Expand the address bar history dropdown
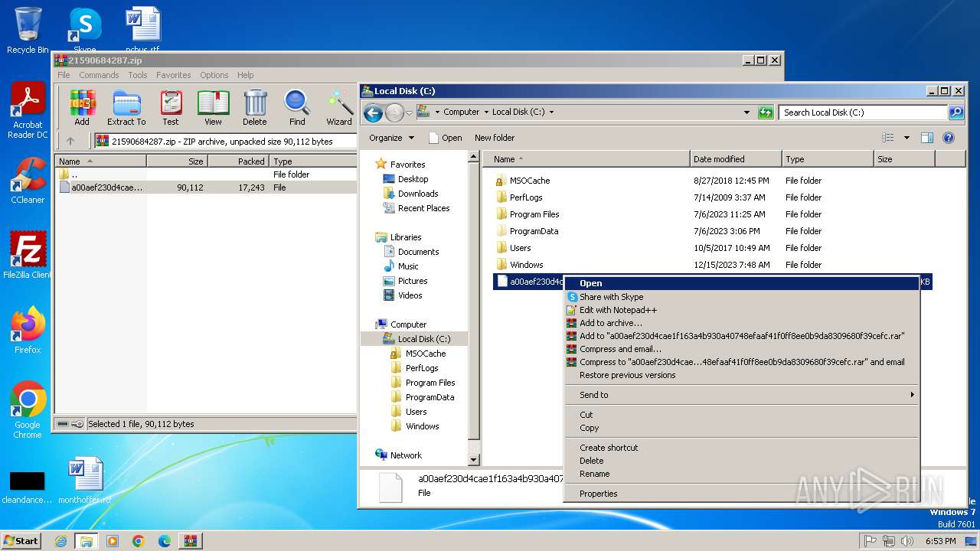The image size is (980, 551). [x=747, y=112]
